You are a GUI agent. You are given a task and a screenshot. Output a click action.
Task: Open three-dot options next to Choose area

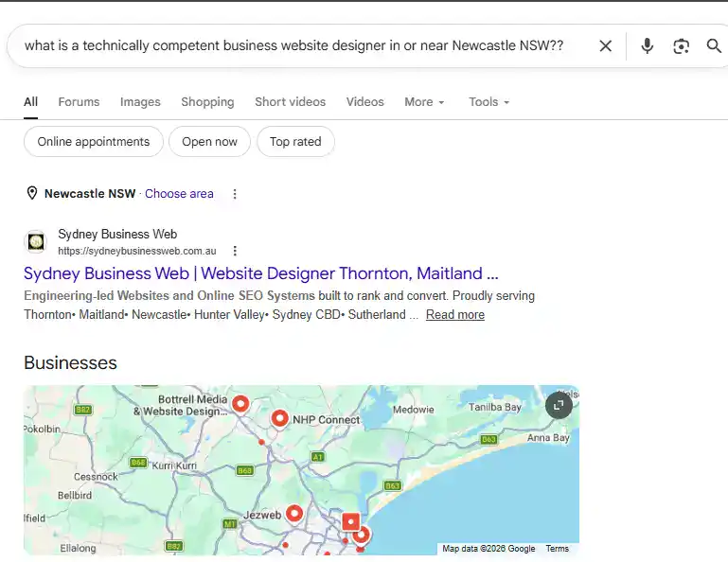[235, 194]
